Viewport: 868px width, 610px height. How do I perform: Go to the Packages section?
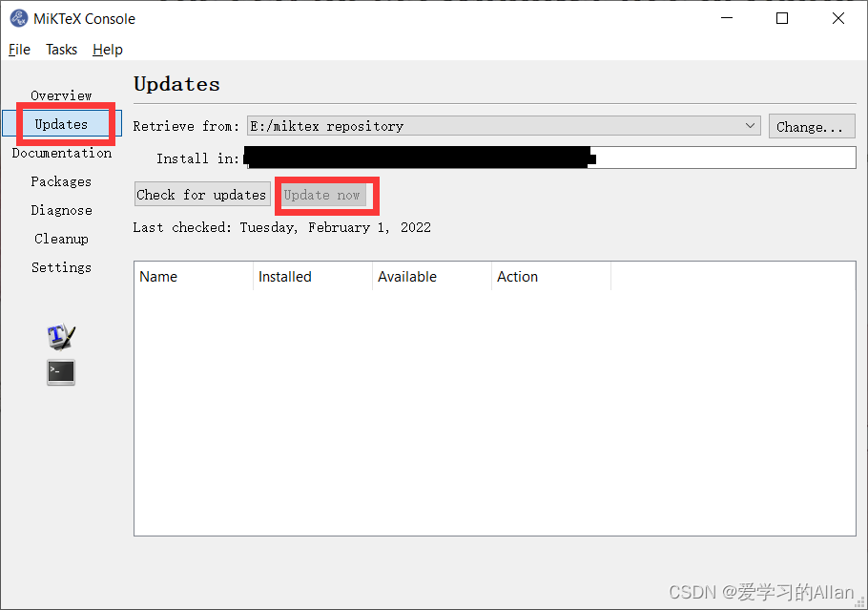61,181
